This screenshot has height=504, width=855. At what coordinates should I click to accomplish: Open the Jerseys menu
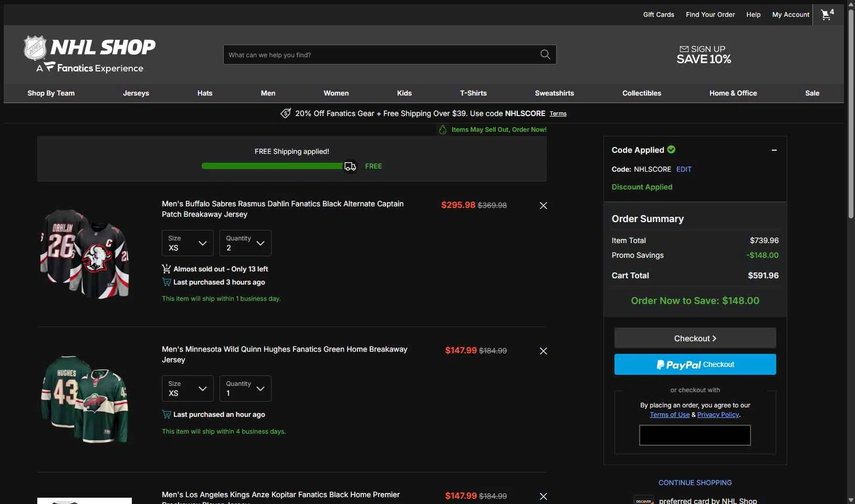(136, 93)
